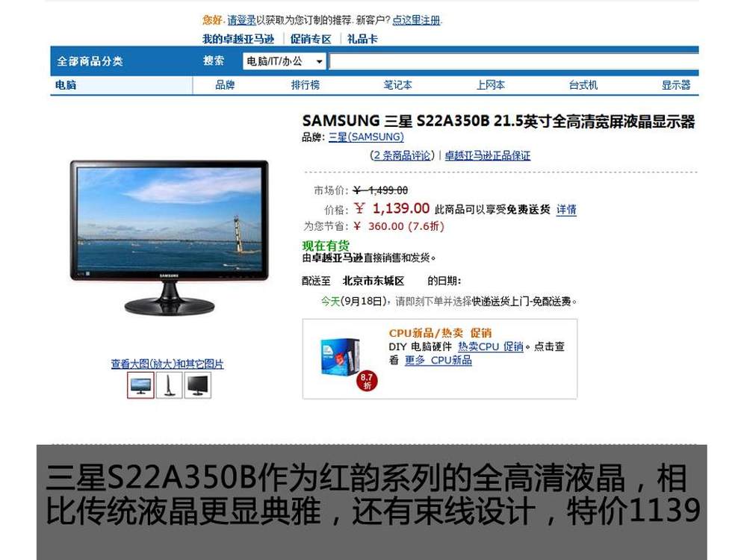The image size is (747, 560).
Task: Open the 品牌 navigation tab
Action: (225, 85)
